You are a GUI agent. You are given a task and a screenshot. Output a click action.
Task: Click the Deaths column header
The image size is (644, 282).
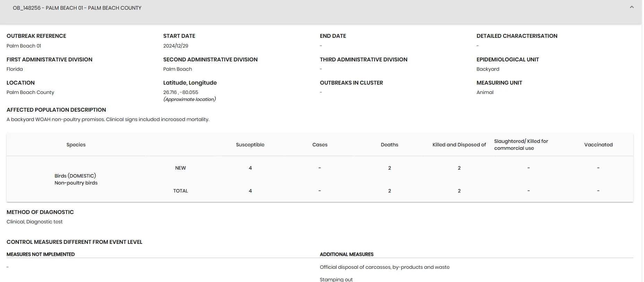click(x=389, y=145)
